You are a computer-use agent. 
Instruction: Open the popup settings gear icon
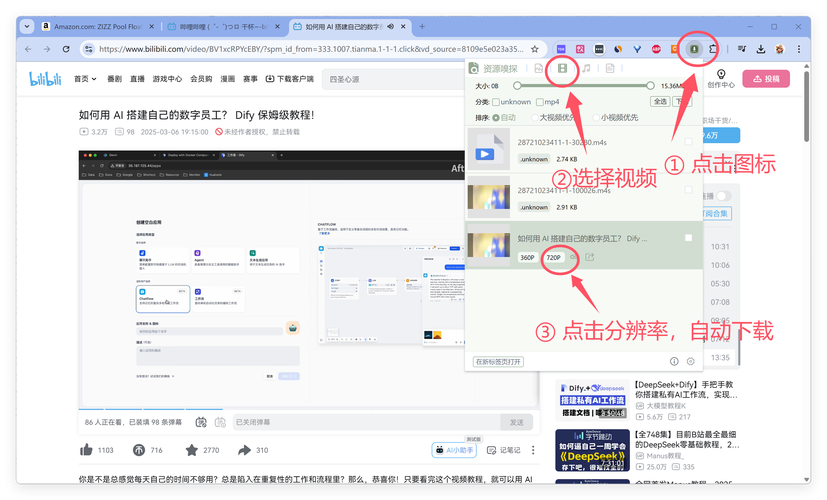pos(690,361)
